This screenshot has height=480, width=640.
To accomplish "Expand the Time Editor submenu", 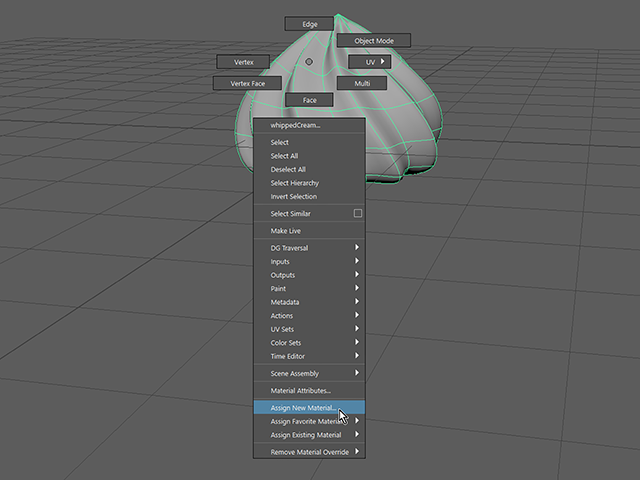I will click(309, 356).
